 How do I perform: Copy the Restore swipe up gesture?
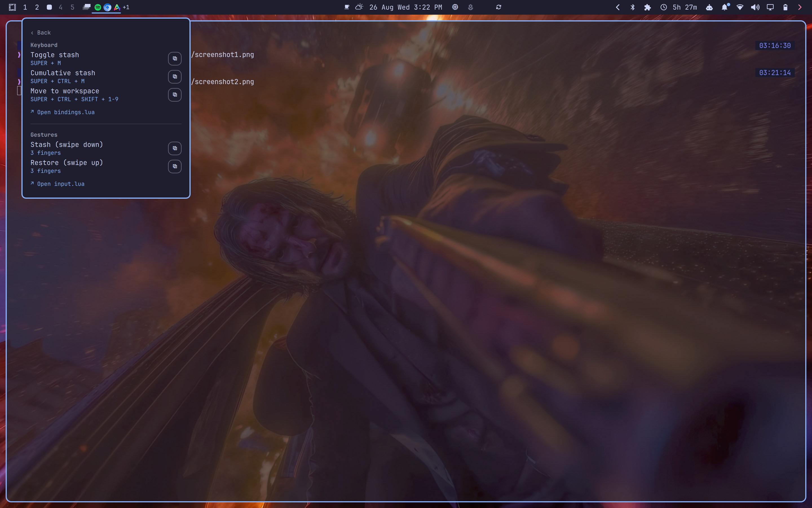[x=175, y=167]
